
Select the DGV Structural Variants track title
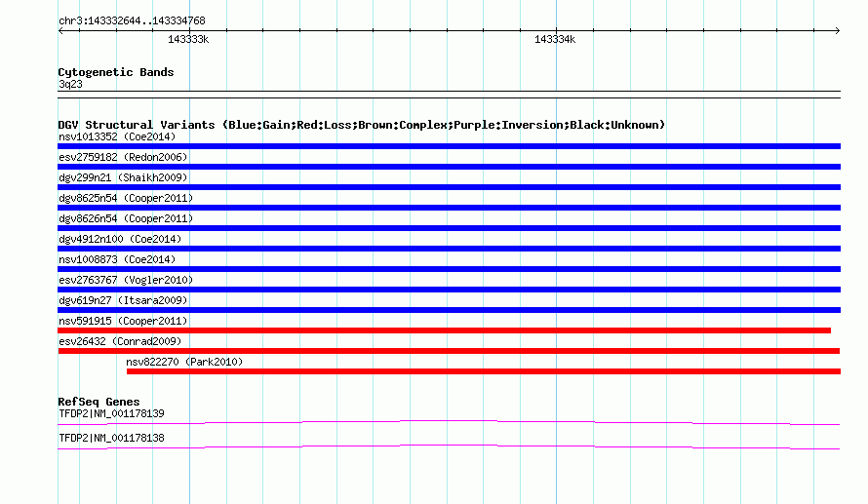[362, 125]
